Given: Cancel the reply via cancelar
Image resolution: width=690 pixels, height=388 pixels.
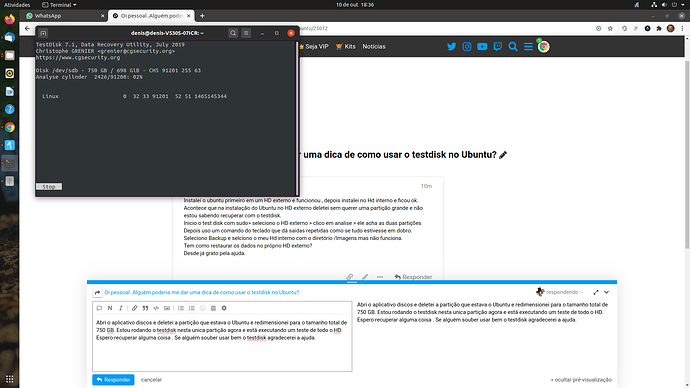Looking at the screenshot, I should [x=151, y=380].
